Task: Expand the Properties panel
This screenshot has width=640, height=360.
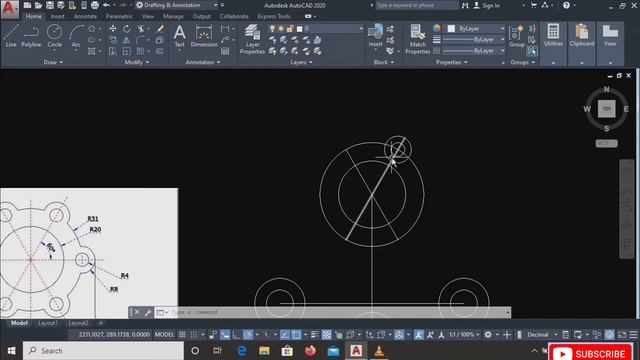Action: point(451,62)
